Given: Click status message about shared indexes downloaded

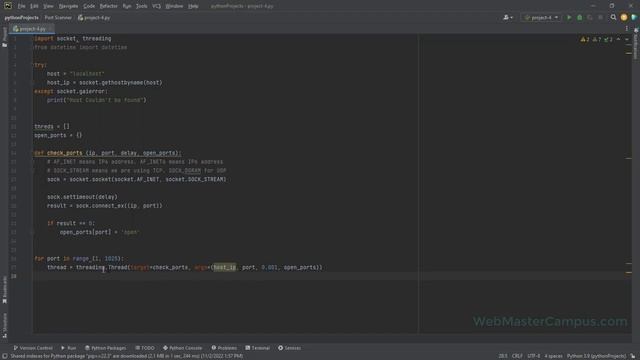Looking at the screenshot, I should [127, 356].
